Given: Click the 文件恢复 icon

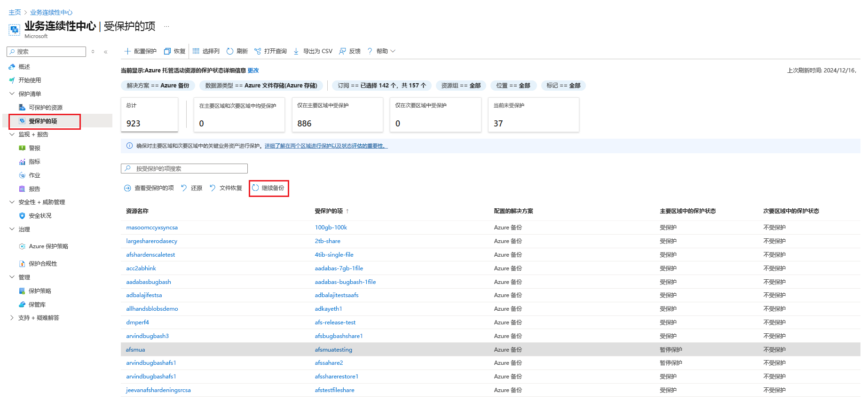Looking at the screenshot, I should [x=213, y=188].
